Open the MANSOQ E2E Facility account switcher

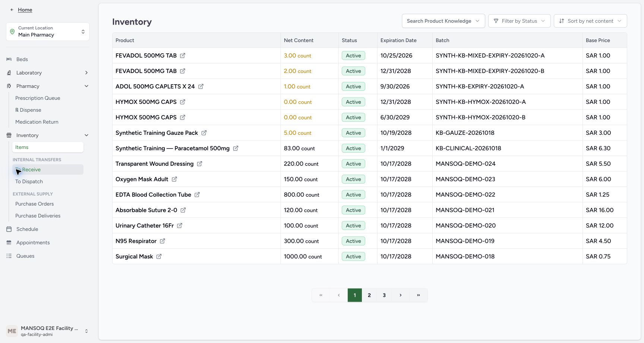pyautogui.click(x=48, y=331)
